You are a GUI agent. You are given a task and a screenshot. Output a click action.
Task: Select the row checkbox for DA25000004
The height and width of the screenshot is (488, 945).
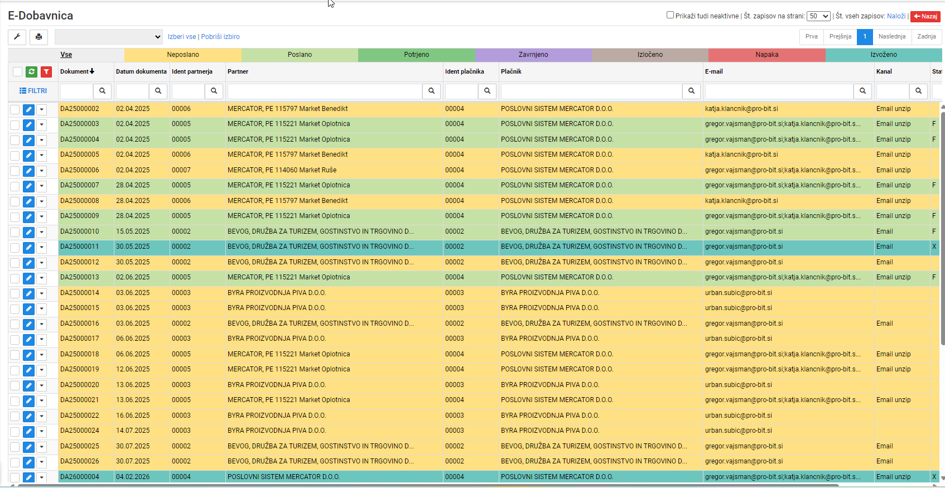click(x=15, y=140)
